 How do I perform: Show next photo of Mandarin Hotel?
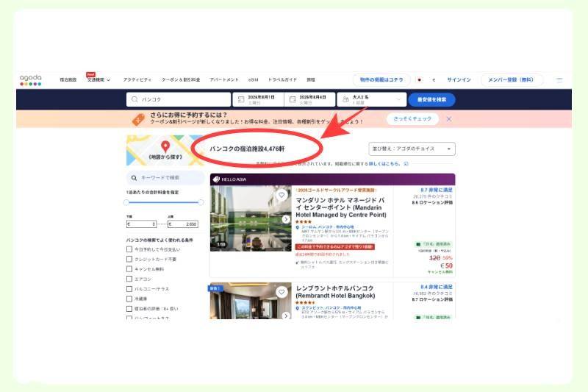[x=286, y=219]
